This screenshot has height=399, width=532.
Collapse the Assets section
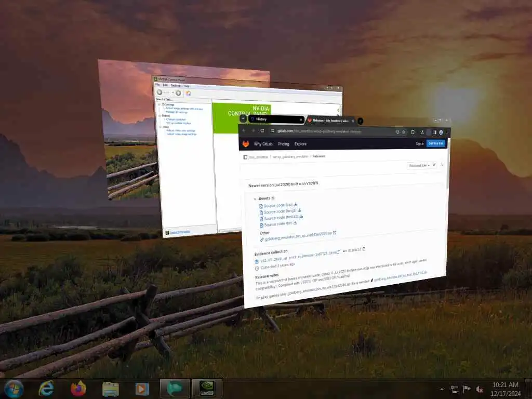pos(255,199)
